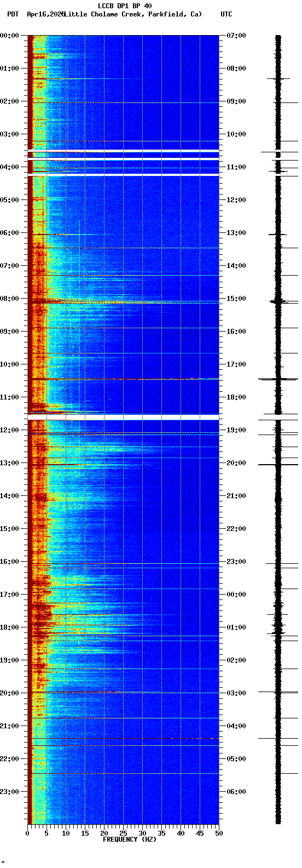Click the UTC axis label "14:00"
This screenshot has width=302, height=868.
pos(236,266)
